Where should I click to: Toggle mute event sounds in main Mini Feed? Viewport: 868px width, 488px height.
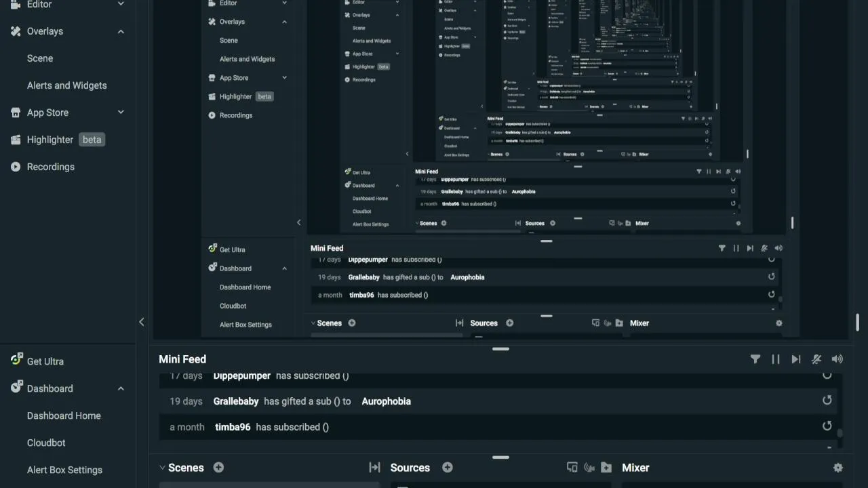[x=816, y=359]
